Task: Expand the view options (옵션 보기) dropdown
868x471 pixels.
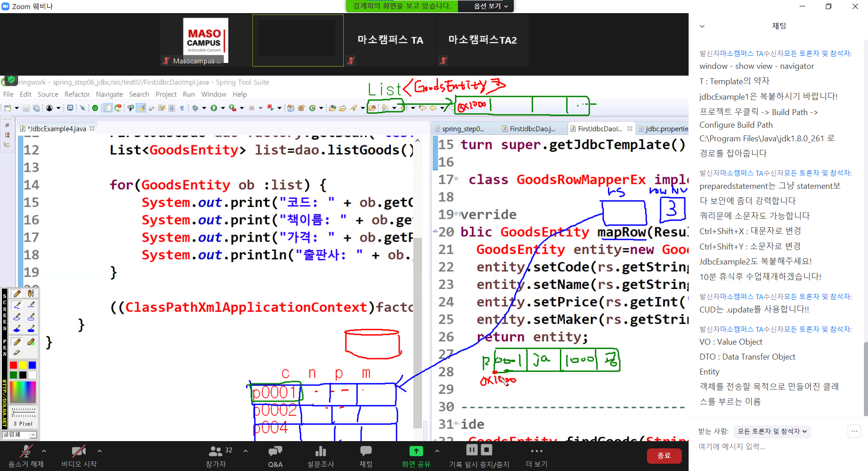Action: (490, 6)
